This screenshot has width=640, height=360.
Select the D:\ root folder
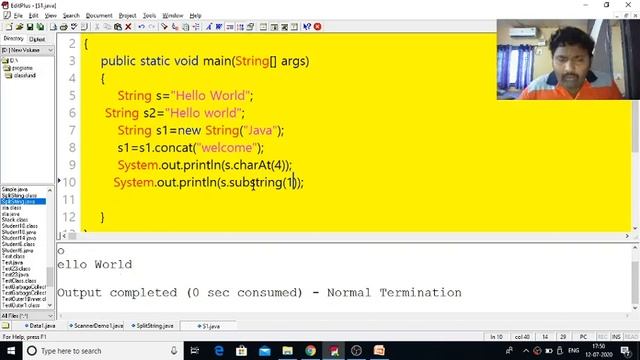click(11, 60)
